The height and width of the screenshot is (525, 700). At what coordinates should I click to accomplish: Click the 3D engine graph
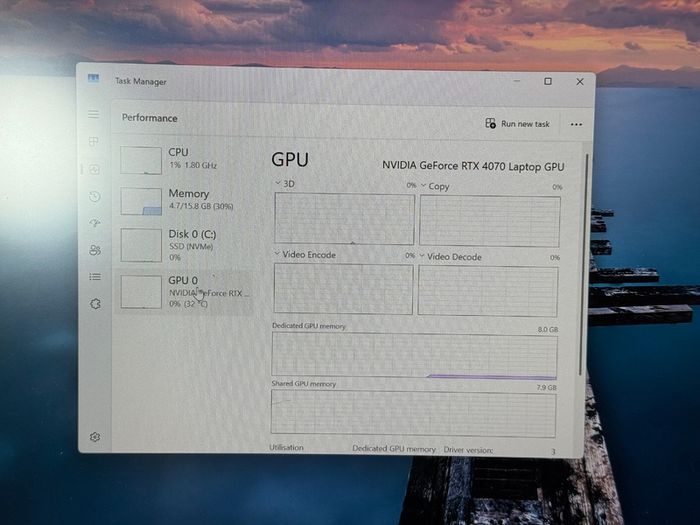(344, 219)
